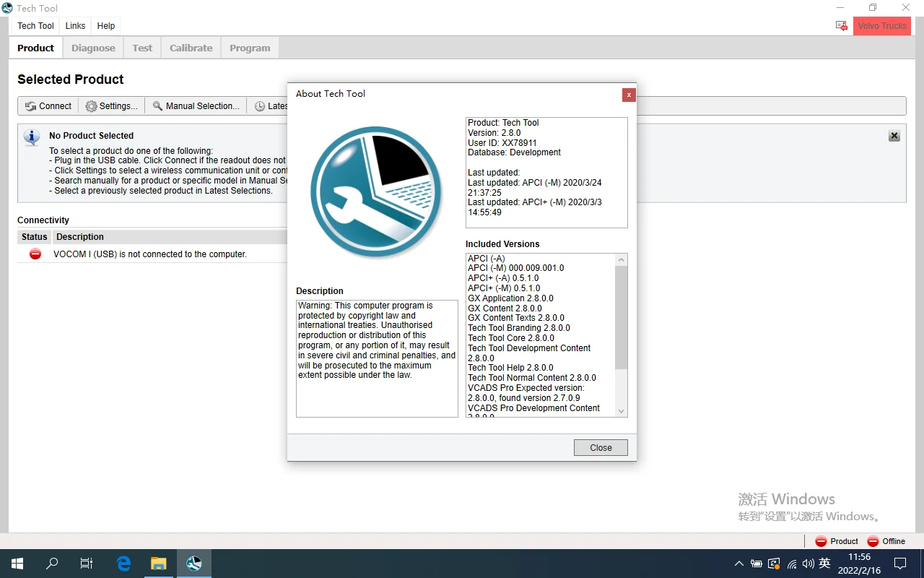The width and height of the screenshot is (924, 578).
Task: Open Task View on the taskbar
Action: pos(87,564)
